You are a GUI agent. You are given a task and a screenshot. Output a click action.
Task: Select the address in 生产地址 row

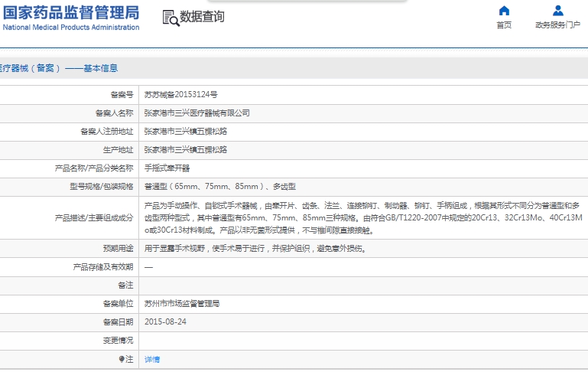186,150
